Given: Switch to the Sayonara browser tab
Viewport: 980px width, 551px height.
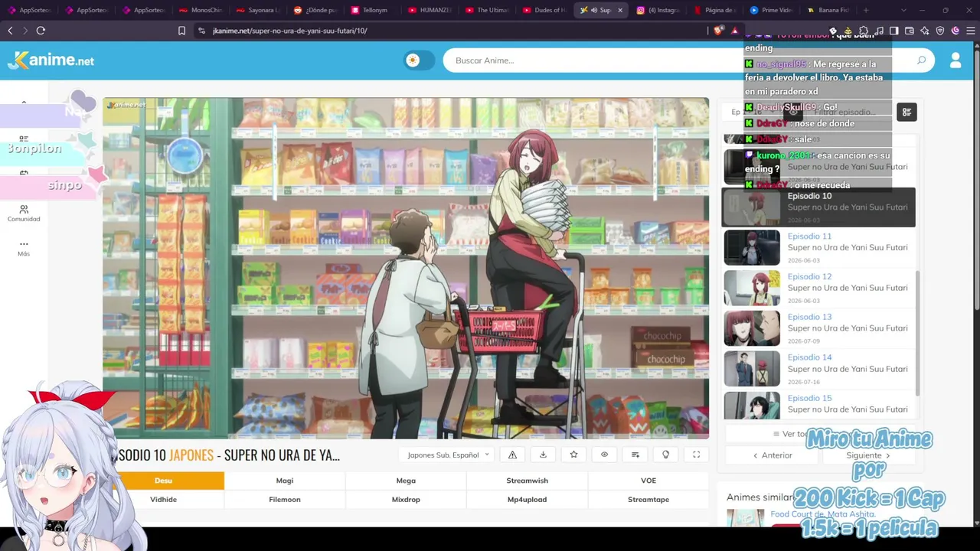Looking at the screenshot, I should (x=258, y=10).
